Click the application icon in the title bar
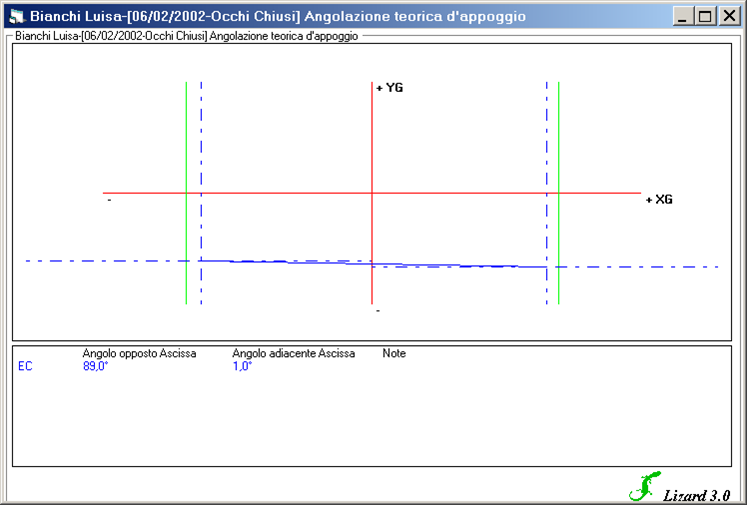Screen dimensions: 747x505 click(x=16, y=16)
